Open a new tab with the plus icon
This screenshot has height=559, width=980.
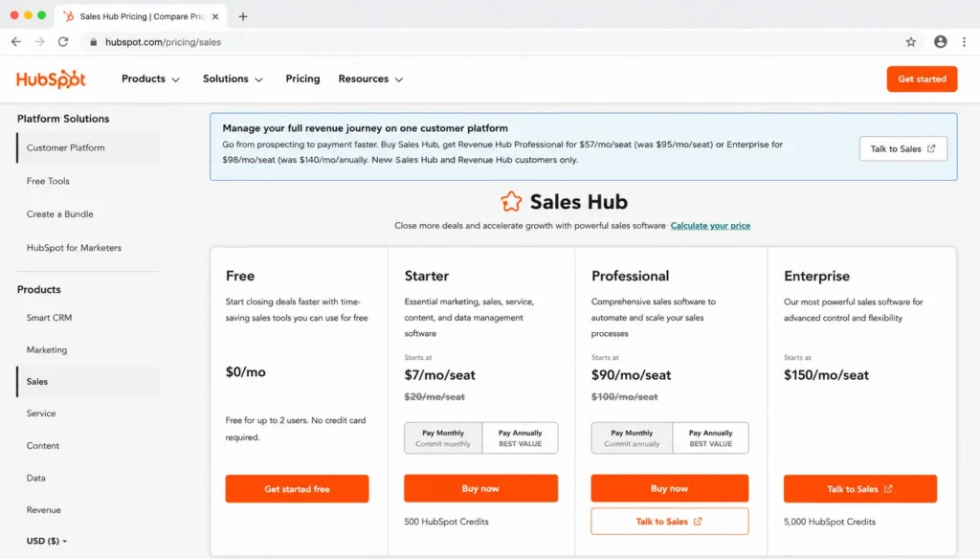click(x=243, y=17)
